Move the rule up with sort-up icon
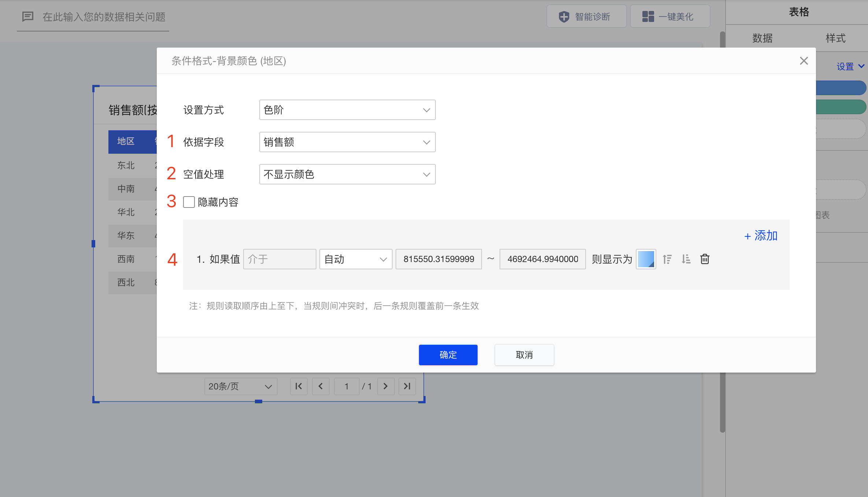The height and width of the screenshot is (497, 868). (x=667, y=259)
